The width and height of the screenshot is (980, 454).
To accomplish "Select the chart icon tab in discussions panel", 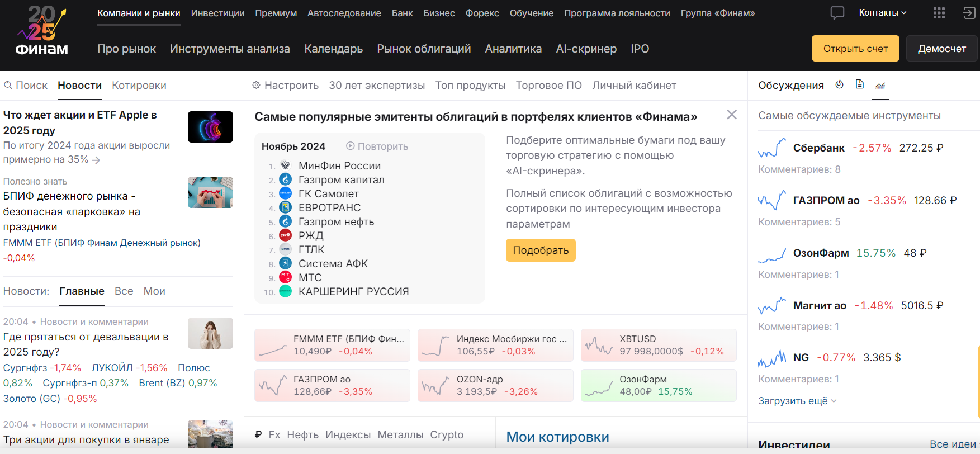I will point(880,85).
